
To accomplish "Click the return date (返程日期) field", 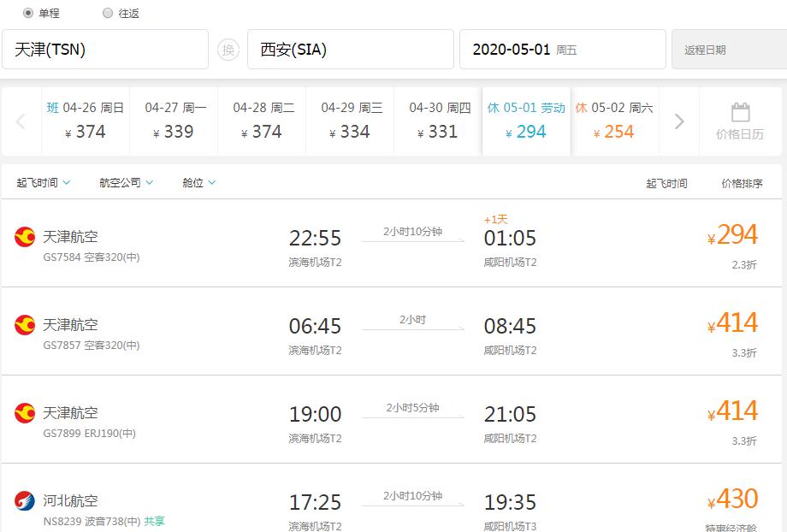I will (728, 50).
